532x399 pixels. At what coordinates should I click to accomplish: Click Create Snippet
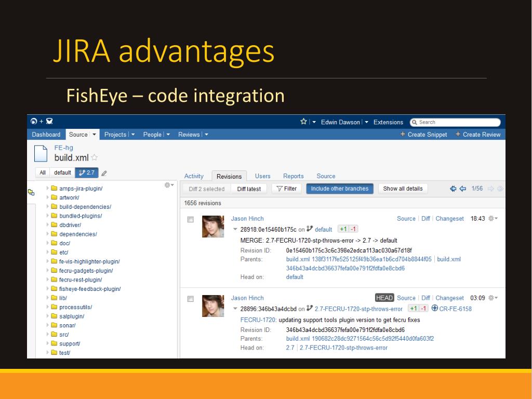click(x=424, y=135)
